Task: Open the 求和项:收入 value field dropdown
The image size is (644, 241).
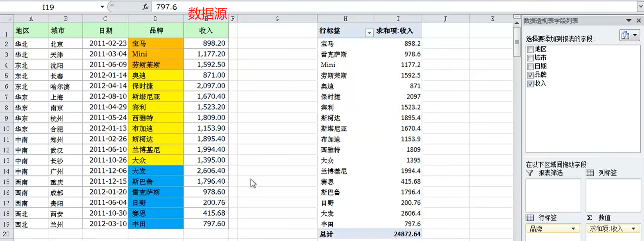Action: (633, 229)
